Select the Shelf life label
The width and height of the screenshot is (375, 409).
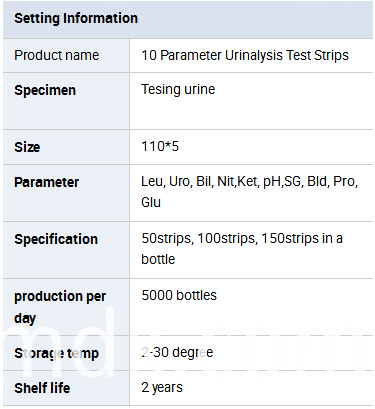pyautogui.click(x=42, y=388)
